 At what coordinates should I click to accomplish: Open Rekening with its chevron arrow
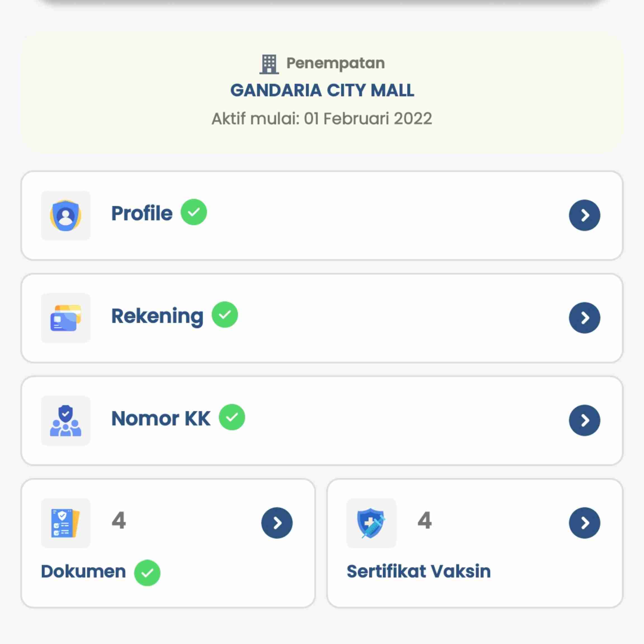point(584,318)
